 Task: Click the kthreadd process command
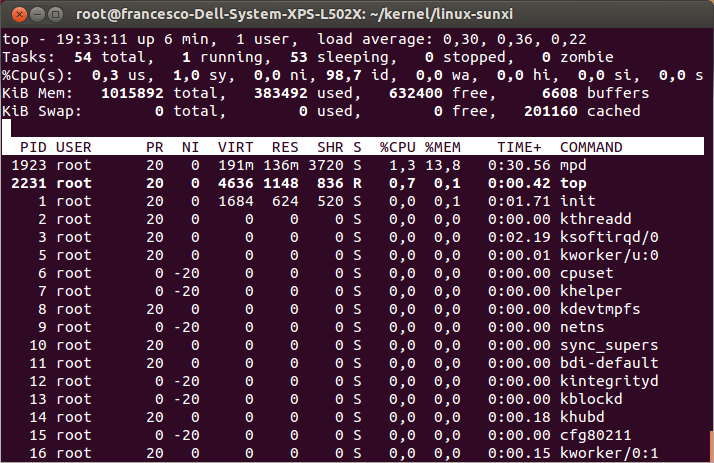coord(596,219)
